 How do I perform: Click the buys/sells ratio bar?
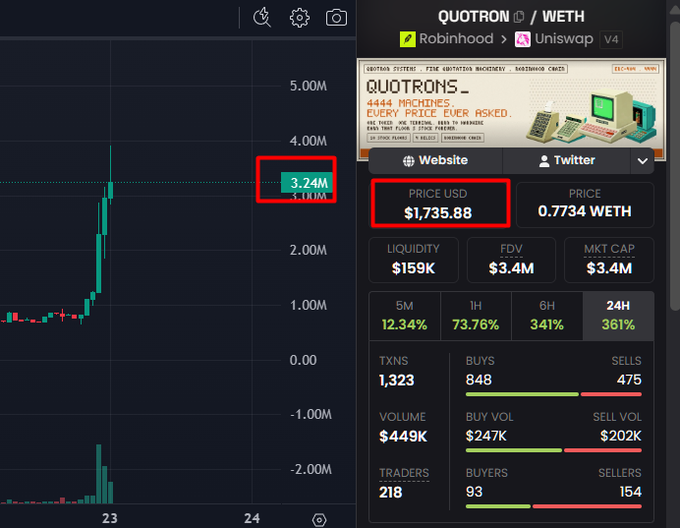click(x=553, y=394)
